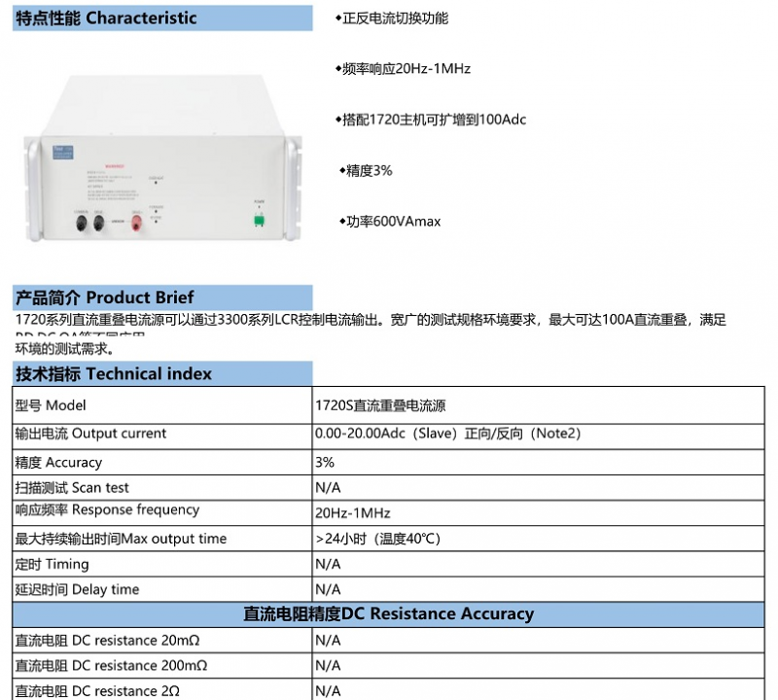Select the "产品简介 Product Brief" heading
The image size is (778, 700).
pyautogui.click(x=162, y=297)
